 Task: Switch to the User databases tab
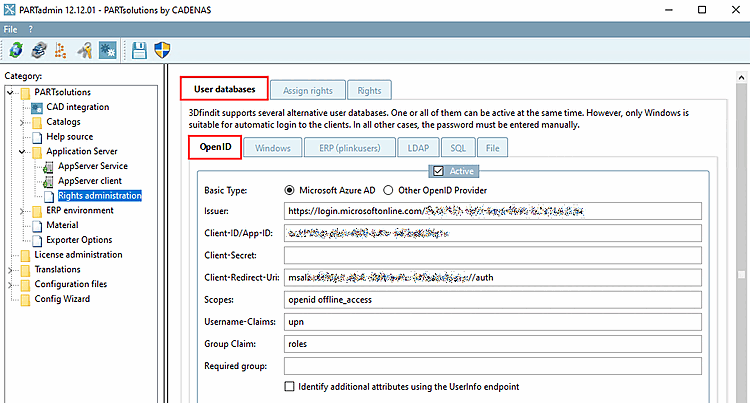(x=224, y=89)
